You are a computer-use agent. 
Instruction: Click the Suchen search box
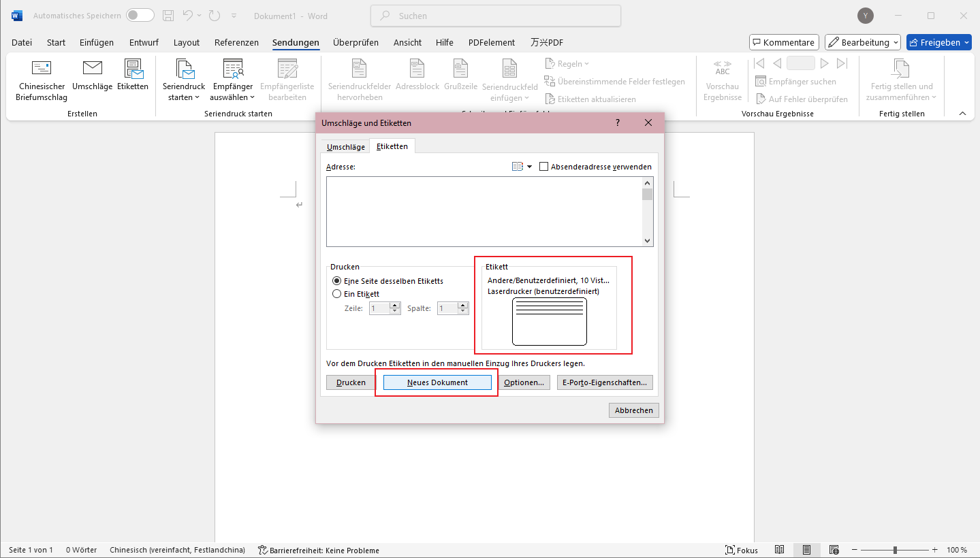(x=496, y=16)
